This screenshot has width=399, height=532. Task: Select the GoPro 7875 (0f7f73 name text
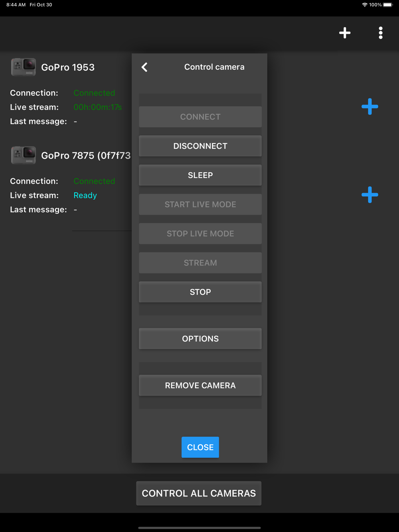(86, 156)
